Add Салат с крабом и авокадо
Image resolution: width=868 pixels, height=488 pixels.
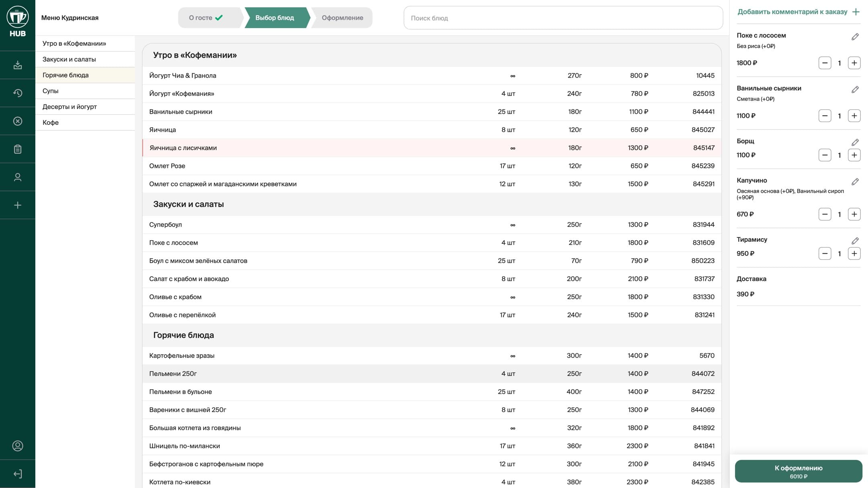point(432,279)
